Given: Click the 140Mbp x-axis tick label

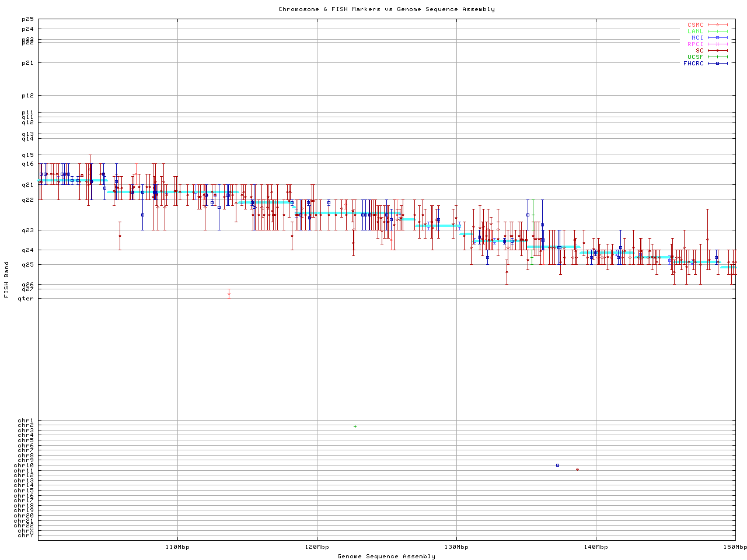Looking at the screenshot, I should click(596, 547).
